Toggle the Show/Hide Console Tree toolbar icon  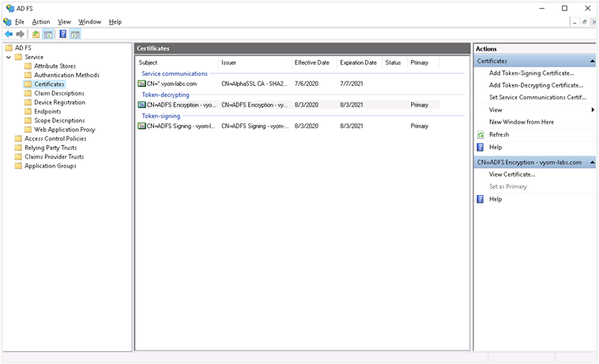click(48, 34)
